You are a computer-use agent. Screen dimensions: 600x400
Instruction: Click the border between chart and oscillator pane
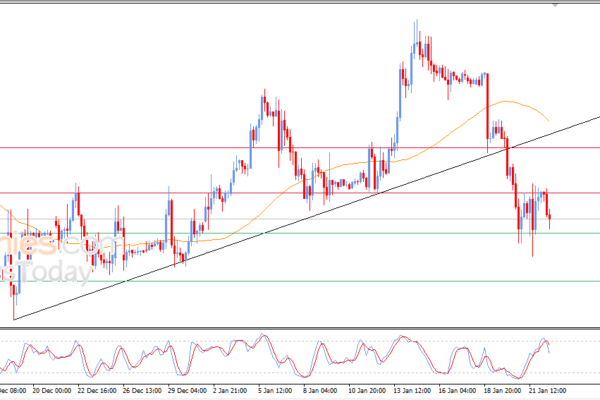tap(300, 327)
